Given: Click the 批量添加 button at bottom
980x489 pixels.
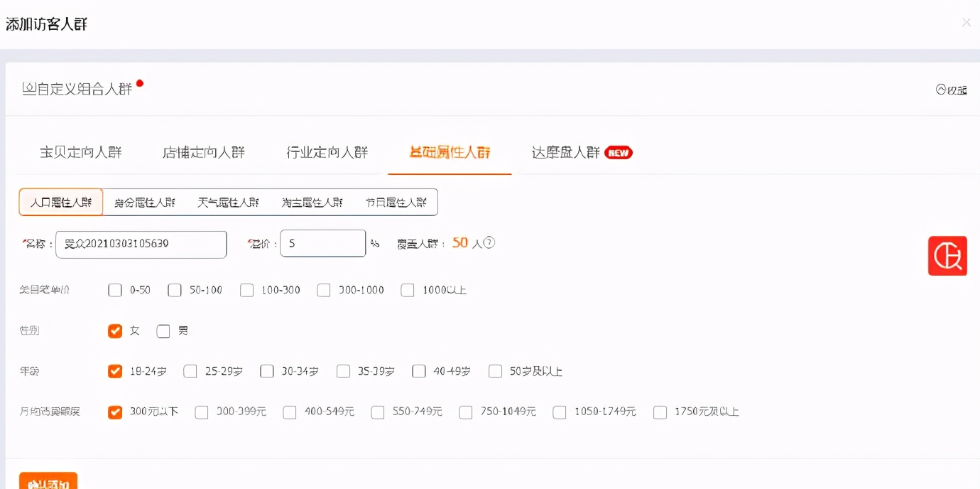Looking at the screenshot, I should (x=48, y=482).
